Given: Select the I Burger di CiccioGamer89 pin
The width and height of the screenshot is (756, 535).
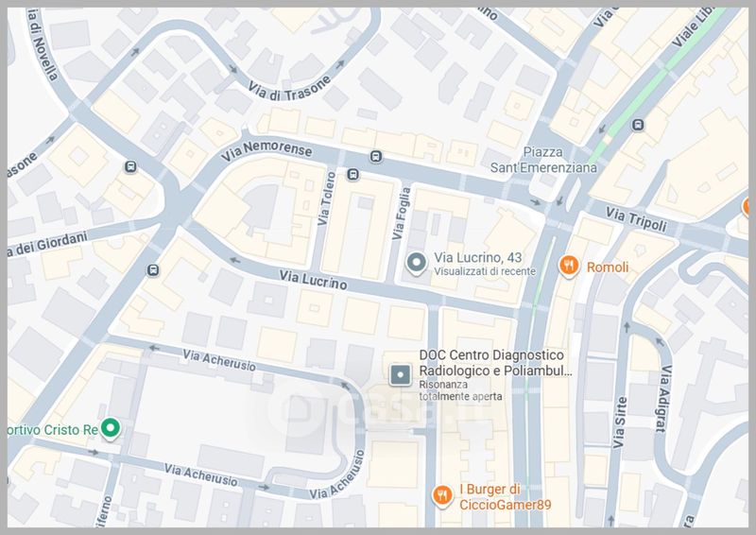Looking at the screenshot, I should 442,496.
